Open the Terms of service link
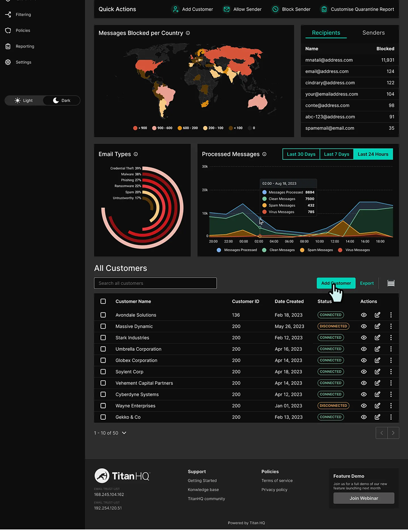Viewport: 408px width, 532px height. [277, 480]
